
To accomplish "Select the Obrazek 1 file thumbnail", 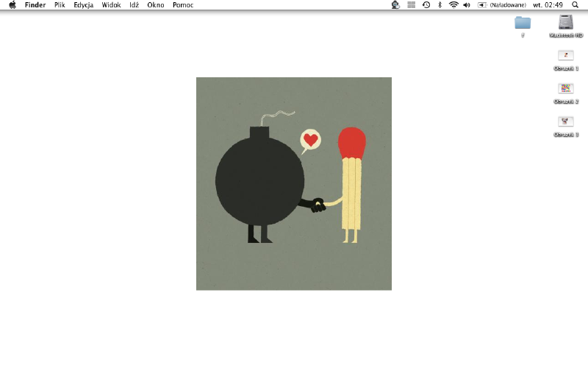I will pos(566,56).
